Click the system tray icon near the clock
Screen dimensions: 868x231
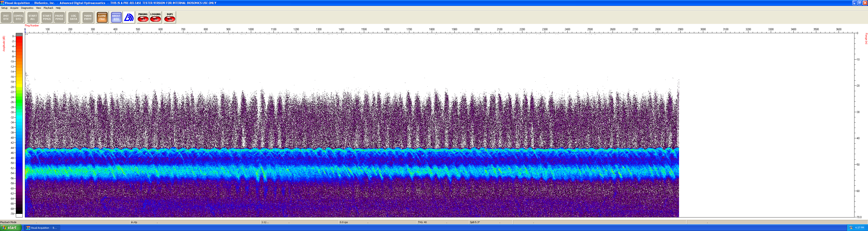point(851,228)
